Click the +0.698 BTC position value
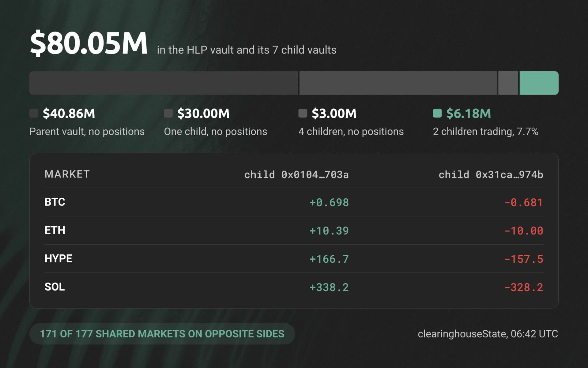Screen dimensions: 588x368 (x=329, y=202)
